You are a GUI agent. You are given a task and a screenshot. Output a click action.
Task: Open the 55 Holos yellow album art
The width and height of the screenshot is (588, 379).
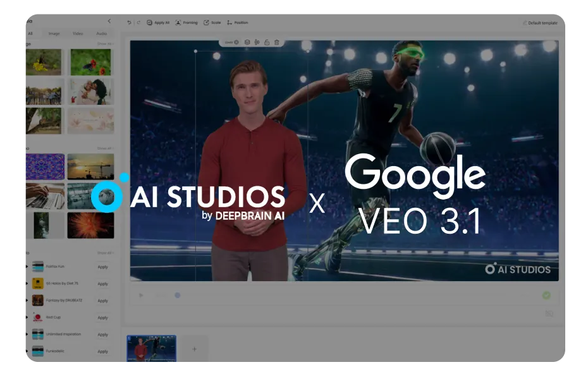[37, 284]
